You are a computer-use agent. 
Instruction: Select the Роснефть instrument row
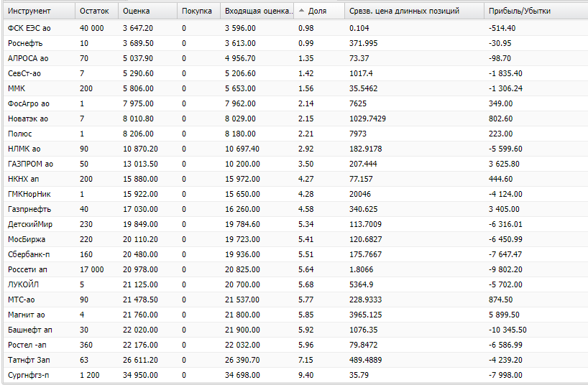click(296, 43)
